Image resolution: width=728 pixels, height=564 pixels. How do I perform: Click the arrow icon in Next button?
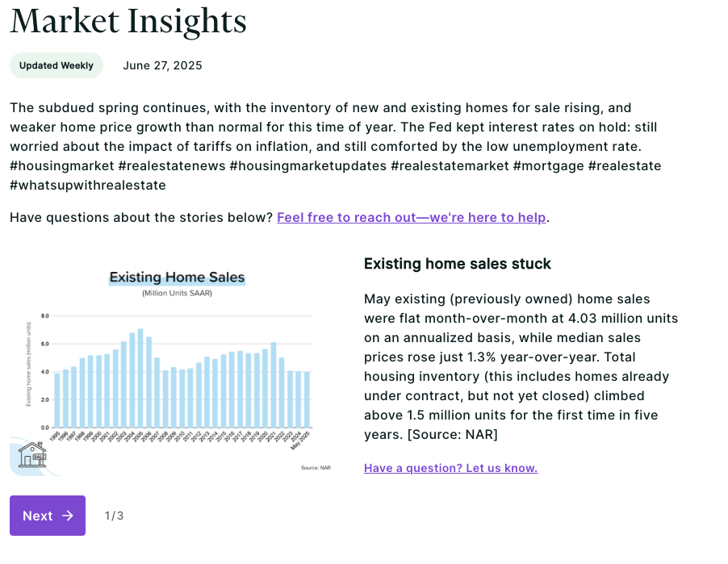68,516
